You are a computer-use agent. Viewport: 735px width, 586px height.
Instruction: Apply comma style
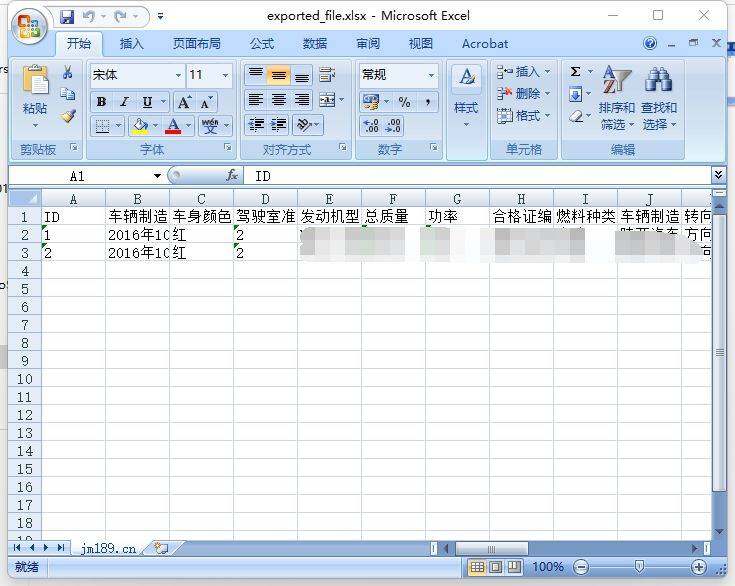428,101
